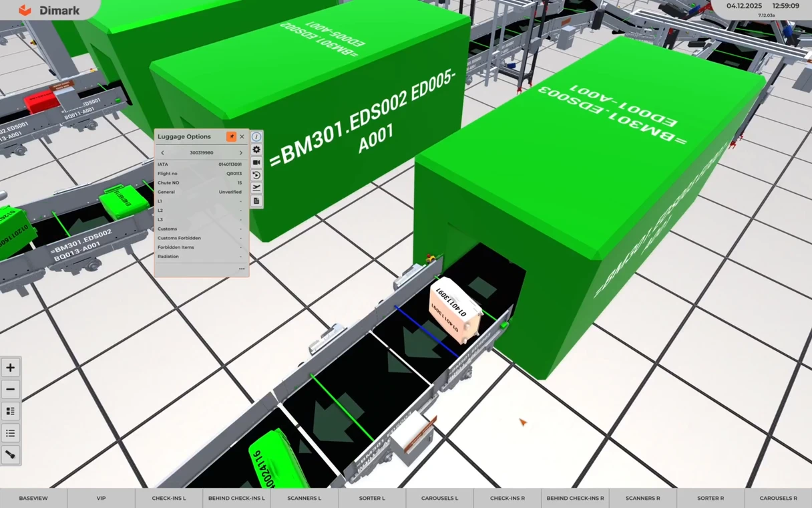The width and height of the screenshot is (812, 508).
Task: Click the zoom out minus button
Action: [x=11, y=390]
